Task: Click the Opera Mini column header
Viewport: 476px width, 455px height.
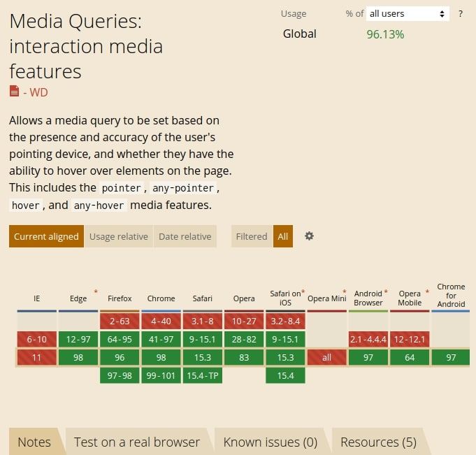Action: click(326, 298)
